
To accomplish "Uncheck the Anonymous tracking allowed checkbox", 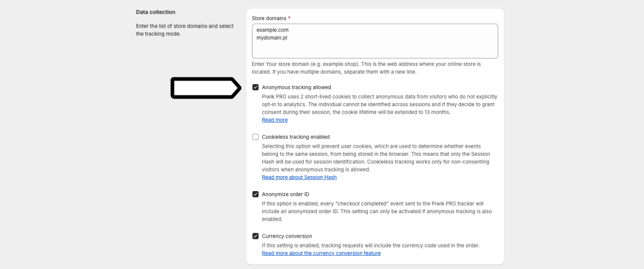I will (255, 87).
